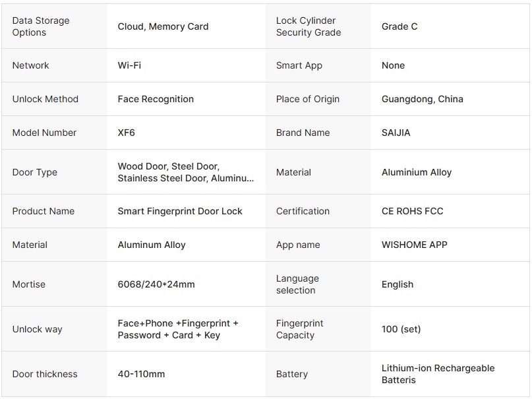The height and width of the screenshot is (399, 532).
Task: Click the truncated Door Type value text
Action: click(185, 172)
